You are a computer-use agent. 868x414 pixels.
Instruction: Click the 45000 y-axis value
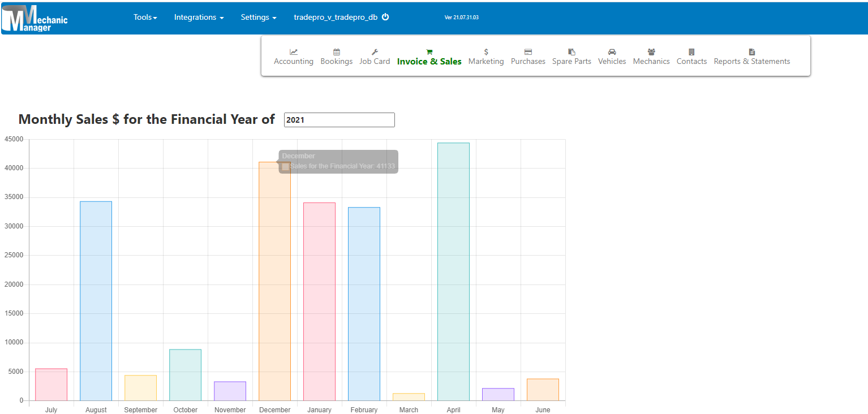click(x=14, y=139)
